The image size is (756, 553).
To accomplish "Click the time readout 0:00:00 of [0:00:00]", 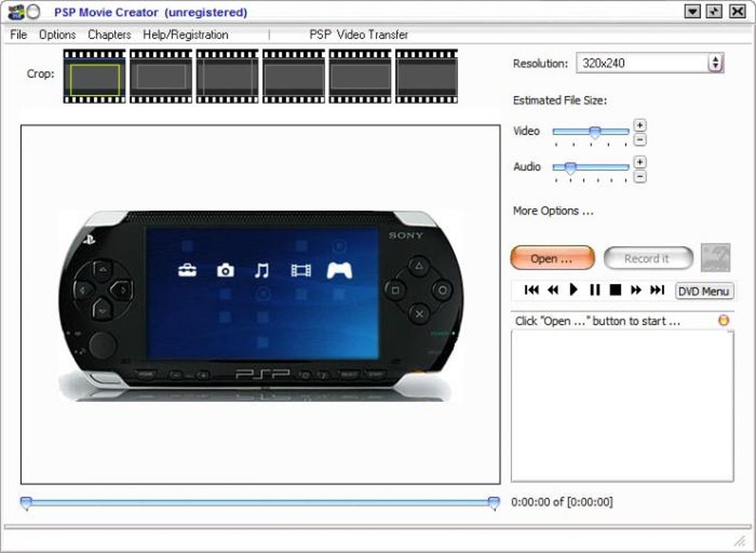I will [x=562, y=502].
